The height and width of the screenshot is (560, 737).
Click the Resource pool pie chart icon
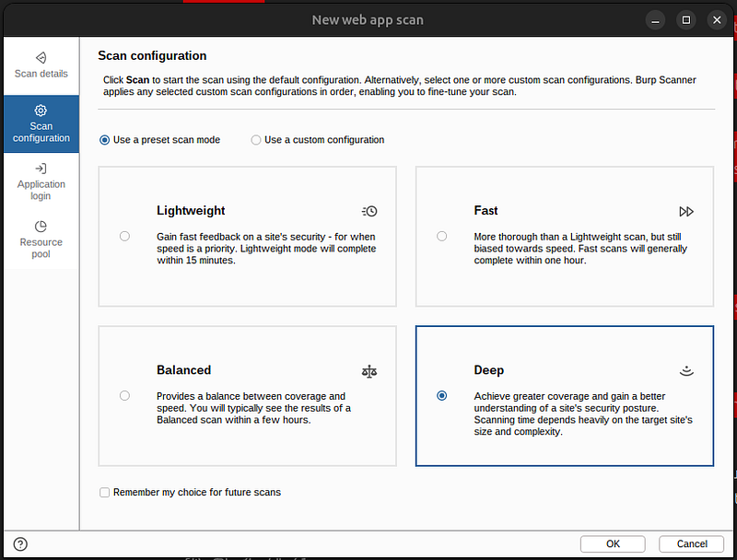41,227
